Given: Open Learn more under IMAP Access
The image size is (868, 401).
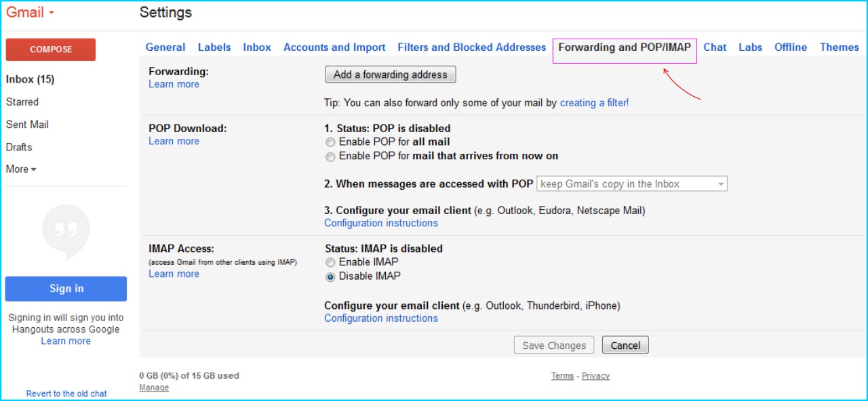Looking at the screenshot, I should pos(174,274).
